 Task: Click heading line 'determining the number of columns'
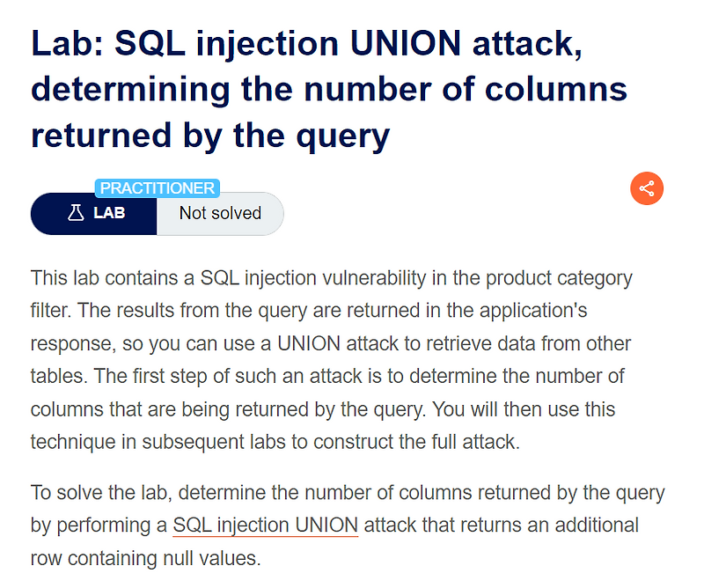pos(328,90)
